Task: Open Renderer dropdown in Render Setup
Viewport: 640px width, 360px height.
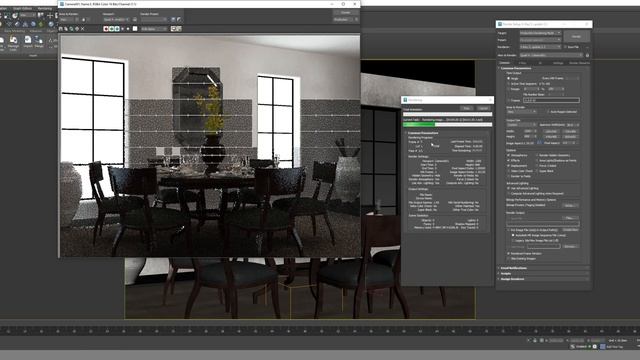Action: pos(540,47)
